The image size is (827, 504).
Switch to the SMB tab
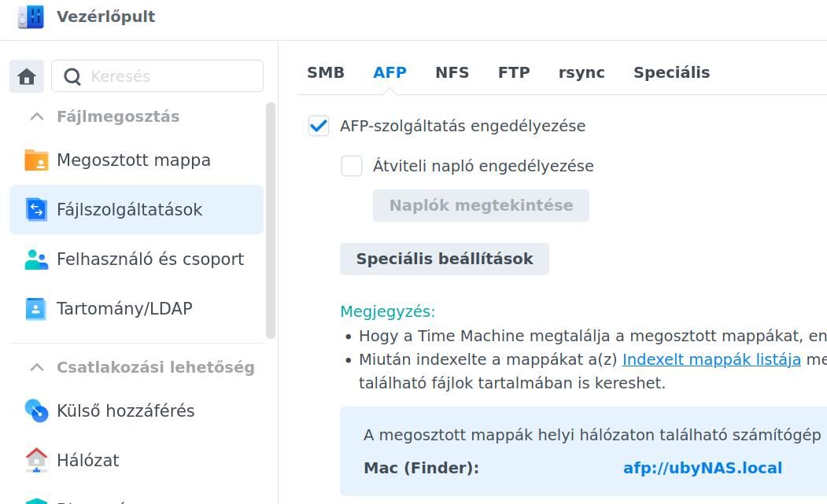point(326,72)
